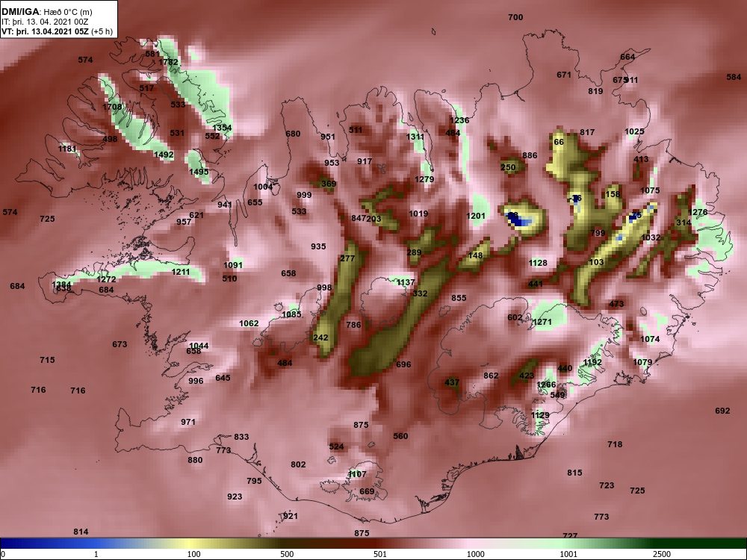This screenshot has width=747, height=560.
Task: Select the map value 692
Action: (722, 411)
